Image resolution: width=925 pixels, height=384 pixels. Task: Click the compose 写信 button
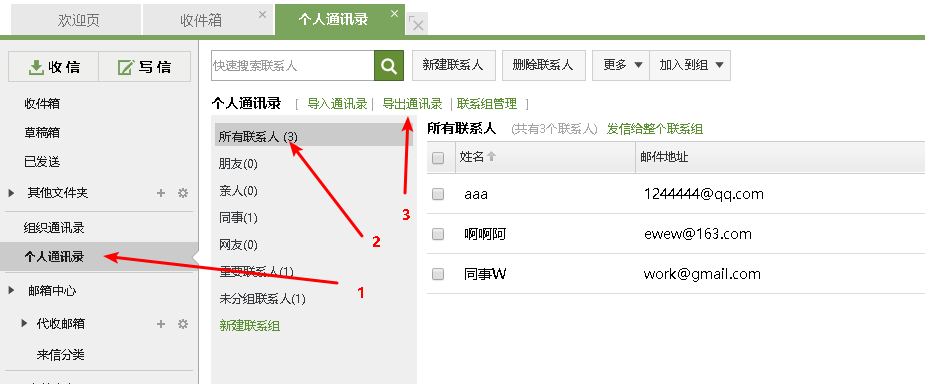[x=145, y=67]
